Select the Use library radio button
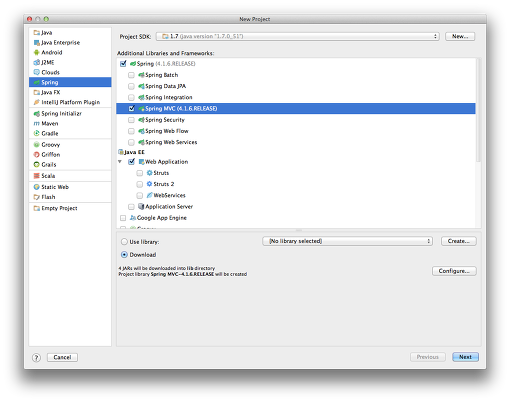Viewport: 510px width, 402px height. click(124, 242)
